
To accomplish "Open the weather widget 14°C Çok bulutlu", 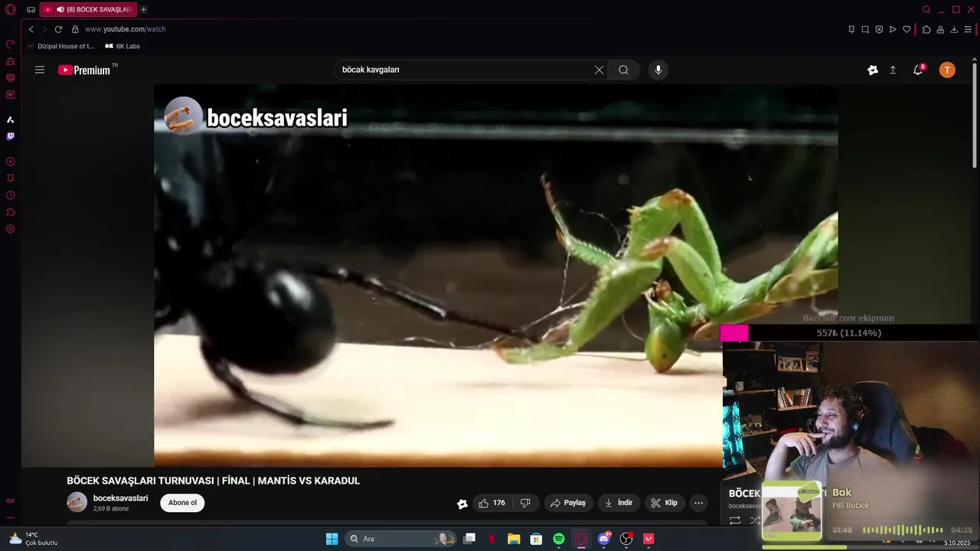I will (x=33, y=539).
